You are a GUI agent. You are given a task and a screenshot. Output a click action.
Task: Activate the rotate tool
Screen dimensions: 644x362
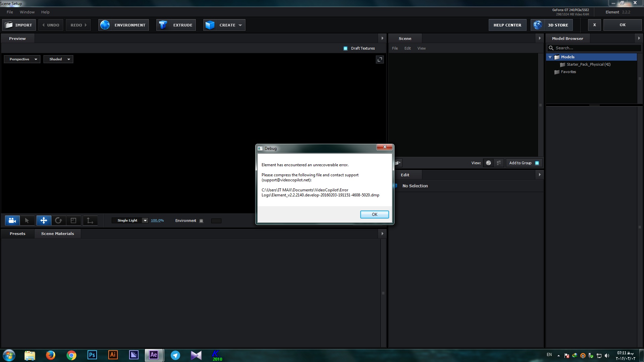point(58,221)
